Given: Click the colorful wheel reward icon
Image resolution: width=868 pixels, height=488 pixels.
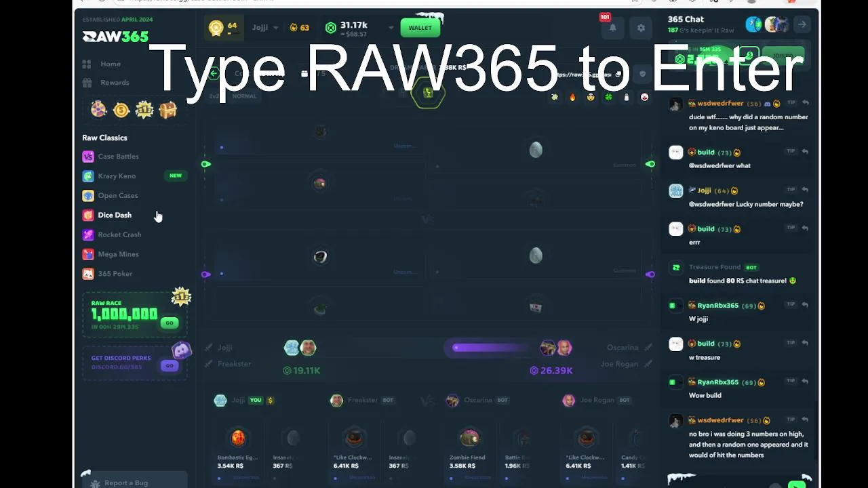Looking at the screenshot, I should point(98,109).
